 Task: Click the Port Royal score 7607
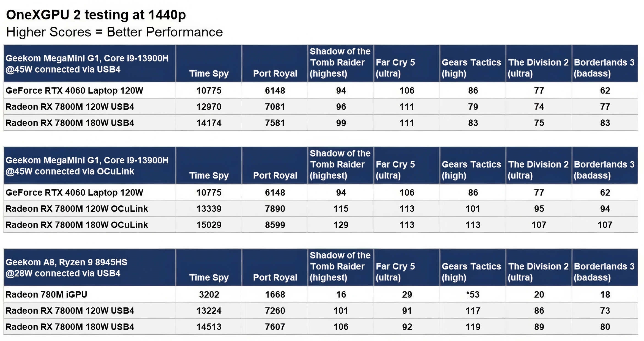pos(275,327)
